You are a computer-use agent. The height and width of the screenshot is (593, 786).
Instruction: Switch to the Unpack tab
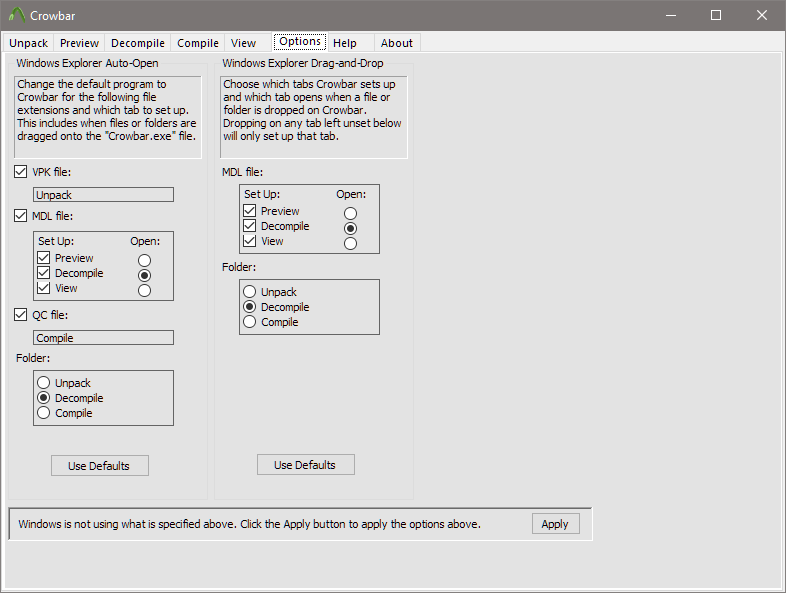point(28,43)
